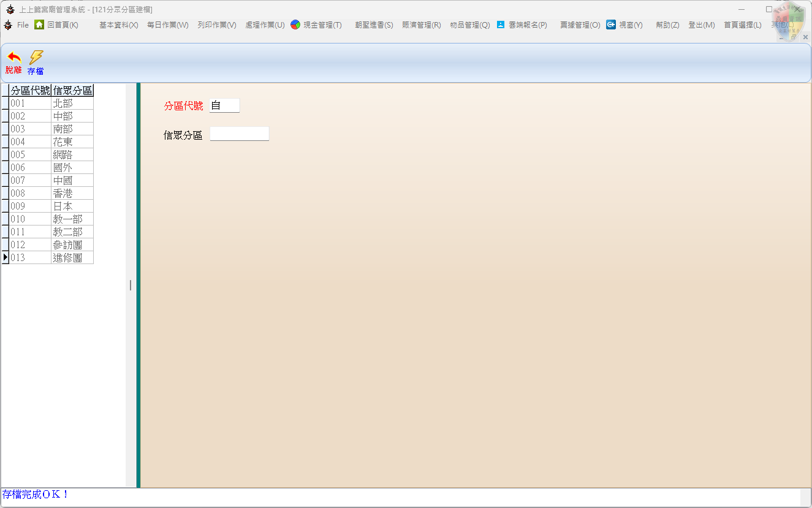Click the 信眾分區 column header
This screenshot has width=812, height=508.
coord(72,91)
